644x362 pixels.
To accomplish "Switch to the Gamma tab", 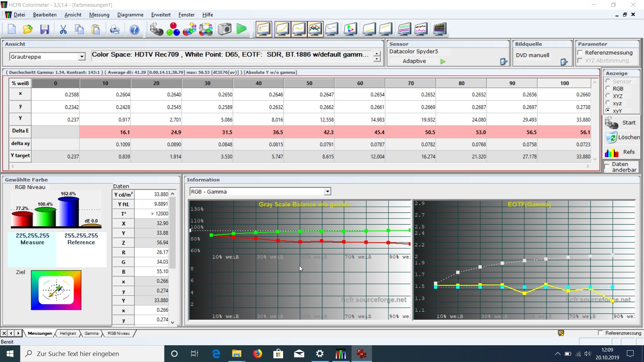I will tap(91, 333).
